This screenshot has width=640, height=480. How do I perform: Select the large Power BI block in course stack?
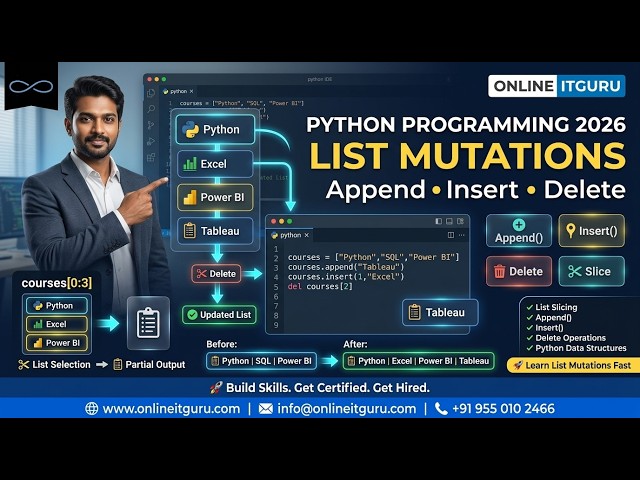point(215,197)
